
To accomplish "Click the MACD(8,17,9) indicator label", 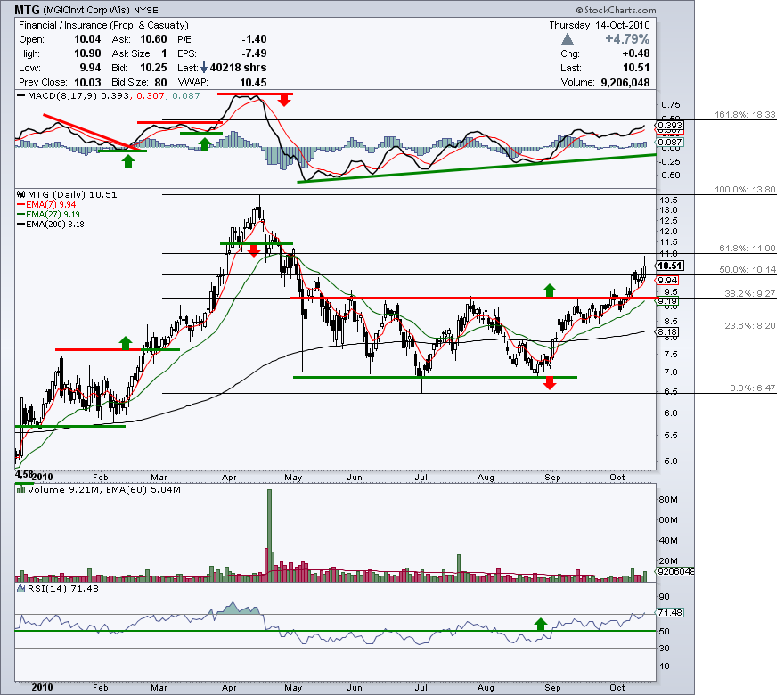I will tap(63, 96).
